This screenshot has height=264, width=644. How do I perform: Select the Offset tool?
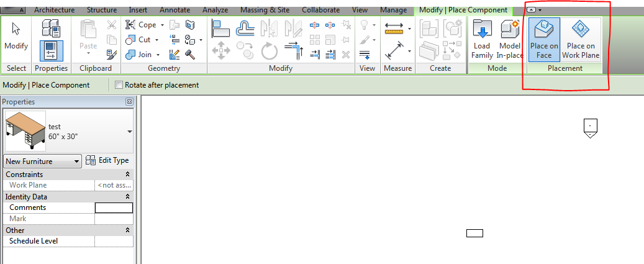[245, 29]
